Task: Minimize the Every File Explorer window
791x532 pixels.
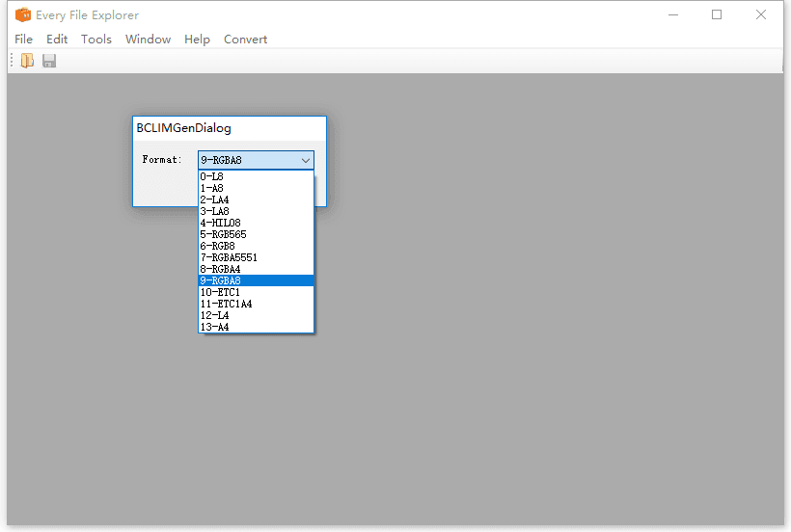Action: tap(673, 15)
